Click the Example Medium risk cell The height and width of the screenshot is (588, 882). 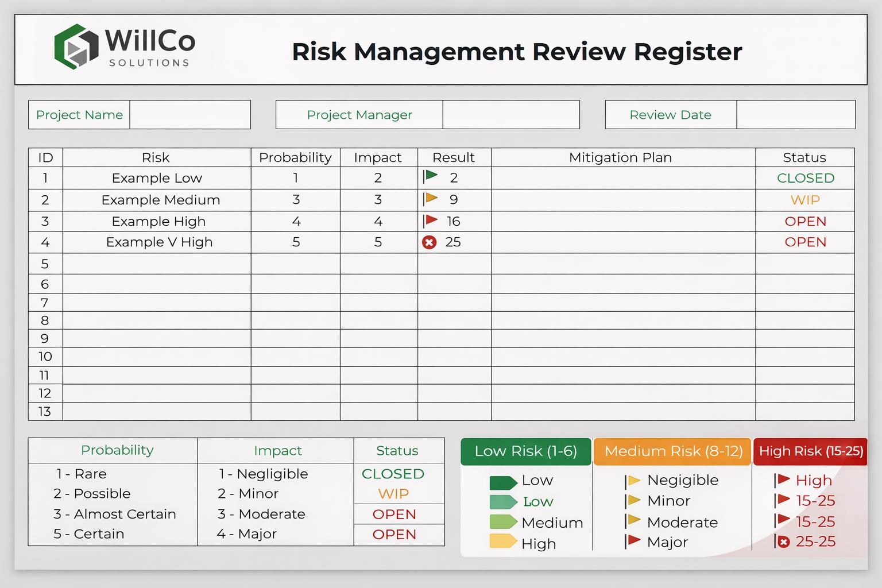(157, 200)
